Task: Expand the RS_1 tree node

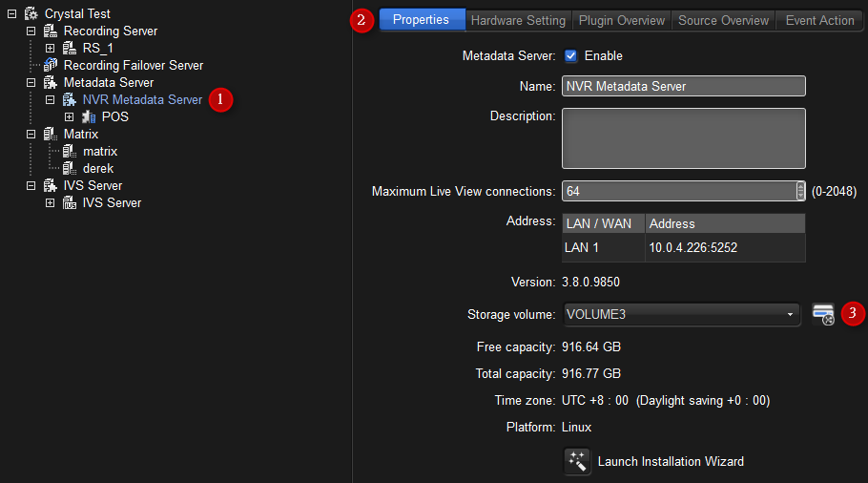Action: [x=50, y=48]
